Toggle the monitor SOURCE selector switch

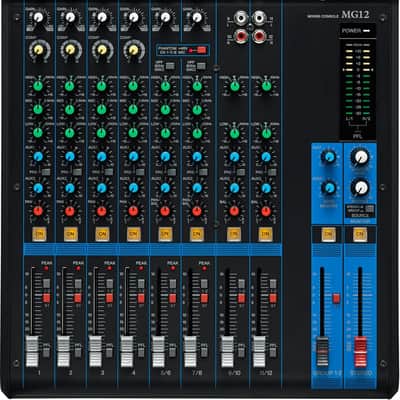(x=369, y=209)
